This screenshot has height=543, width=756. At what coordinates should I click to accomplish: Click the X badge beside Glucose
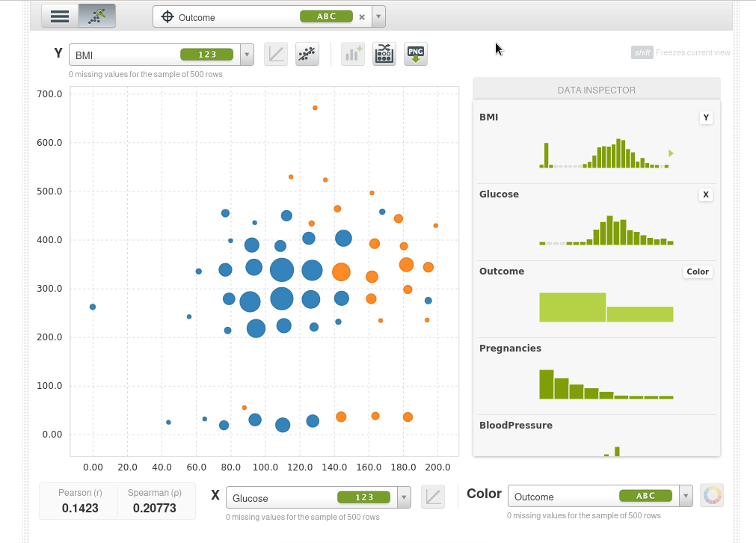[705, 194]
